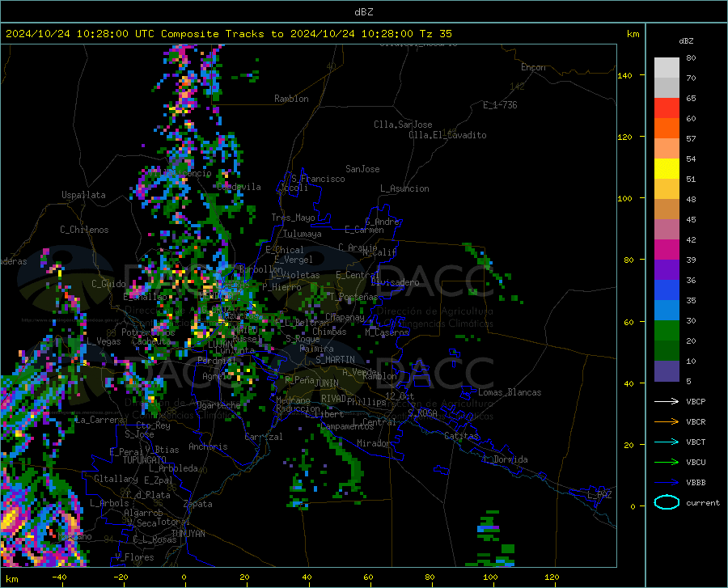Screen dimensions: 728x588
Task: Click the V_Flores label
Action: (x=134, y=557)
